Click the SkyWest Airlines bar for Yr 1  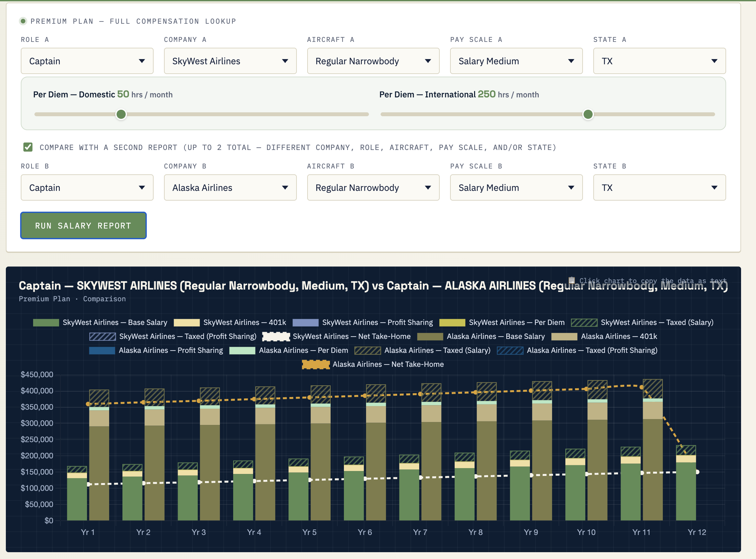tap(77, 493)
